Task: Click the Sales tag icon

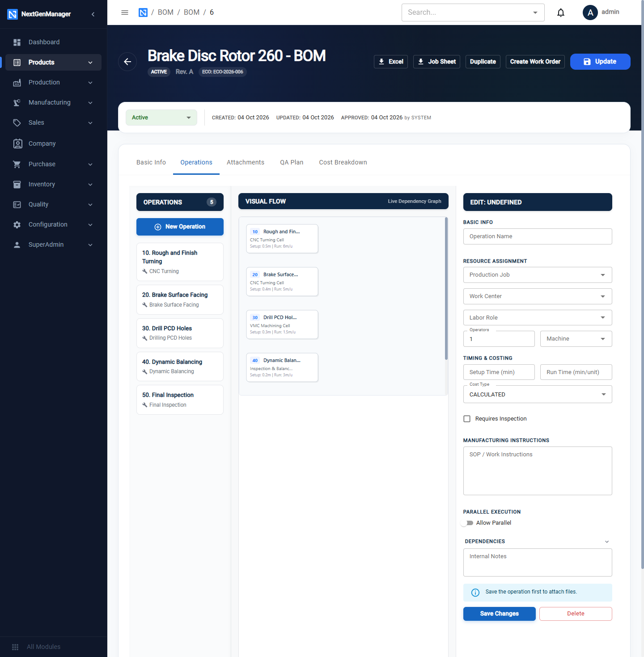Action: [17, 123]
